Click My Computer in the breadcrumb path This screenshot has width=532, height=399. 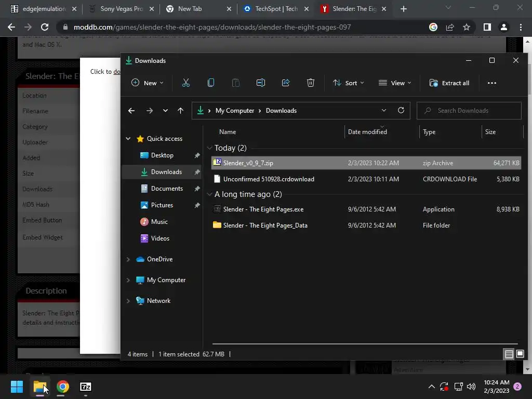[x=234, y=111]
